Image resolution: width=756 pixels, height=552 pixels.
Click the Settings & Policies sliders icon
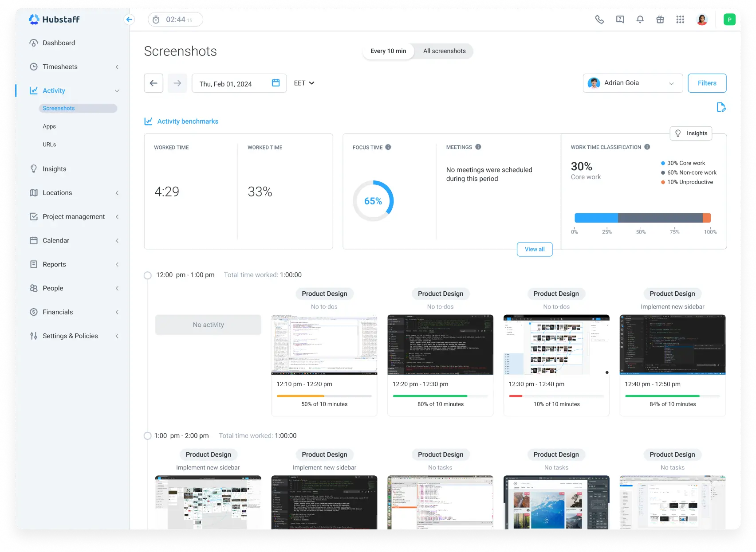point(34,336)
